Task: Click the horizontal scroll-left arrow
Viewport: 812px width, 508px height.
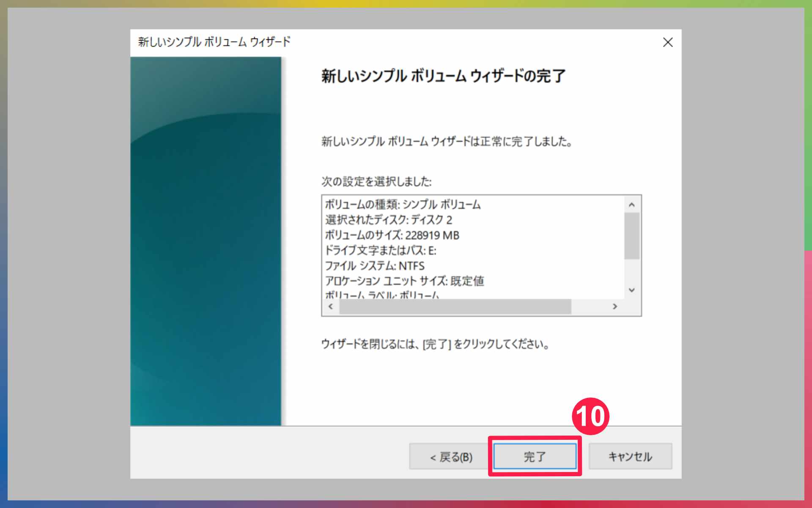Action: tap(331, 306)
